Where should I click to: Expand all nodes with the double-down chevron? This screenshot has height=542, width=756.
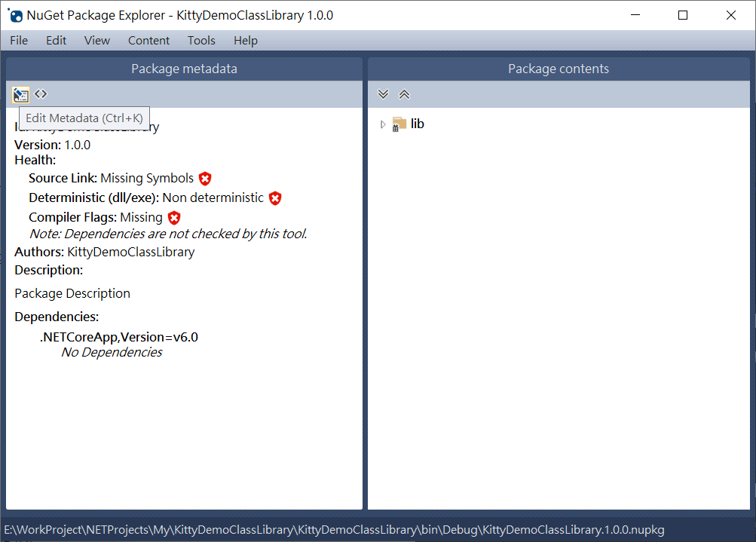pyautogui.click(x=383, y=94)
